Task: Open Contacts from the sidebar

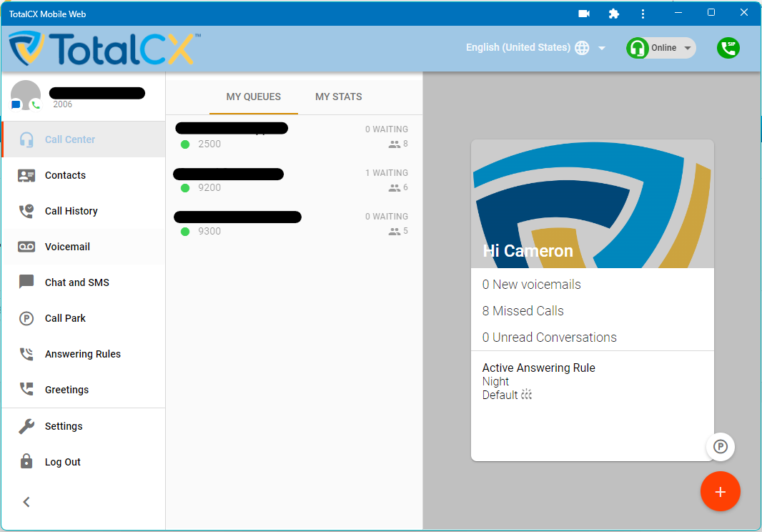Action: pos(84,175)
